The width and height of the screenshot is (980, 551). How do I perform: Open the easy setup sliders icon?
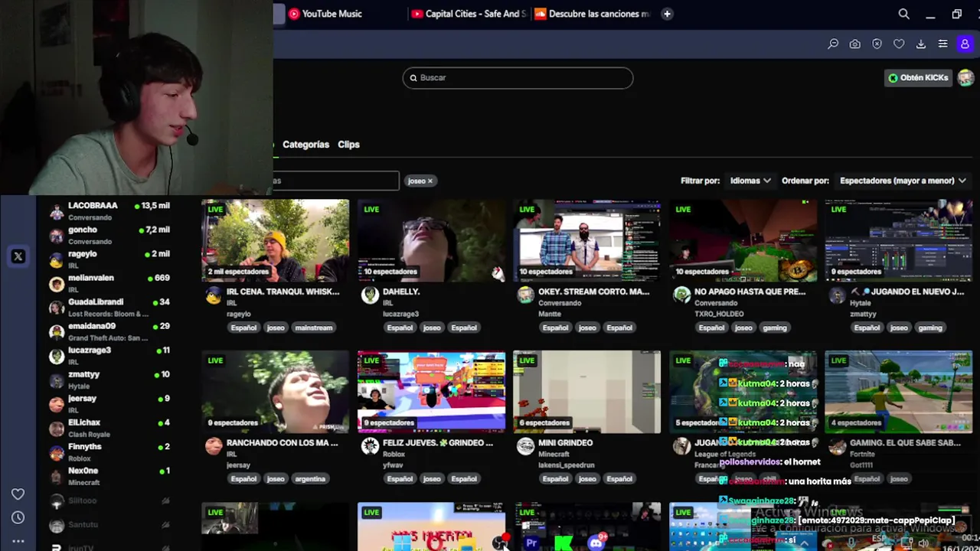click(942, 44)
